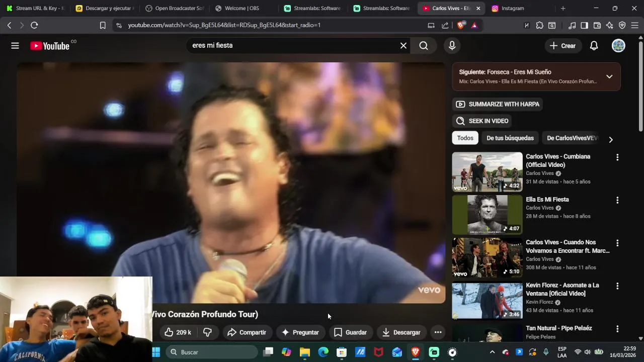Clear the search text with X
This screenshot has height=362, width=644.
(x=404, y=46)
